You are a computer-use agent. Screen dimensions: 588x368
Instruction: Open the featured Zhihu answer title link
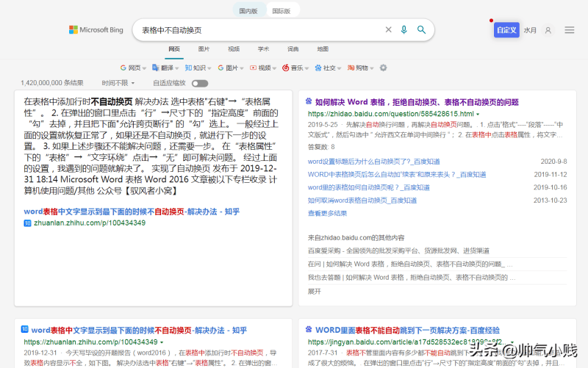click(x=132, y=212)
